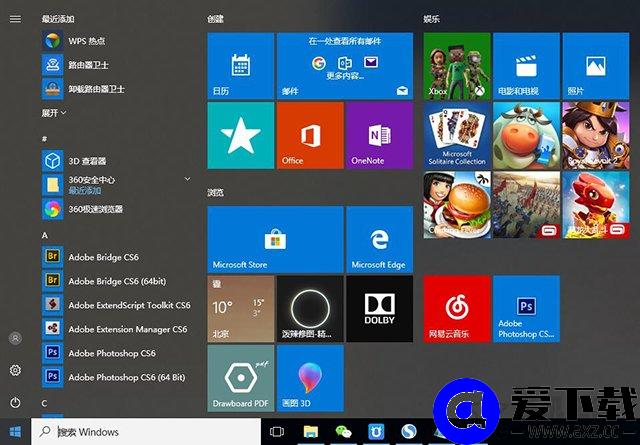Launch 360极速浏览器
Image resolution: width=640 pixels, height=445 pixels.
pos(116,209)
